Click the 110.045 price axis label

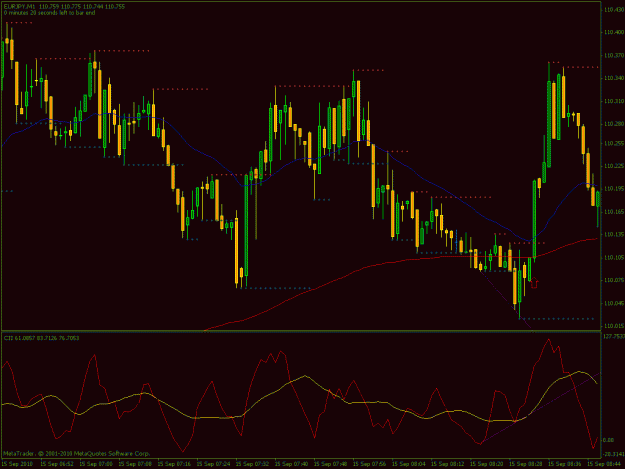(614, 303)
